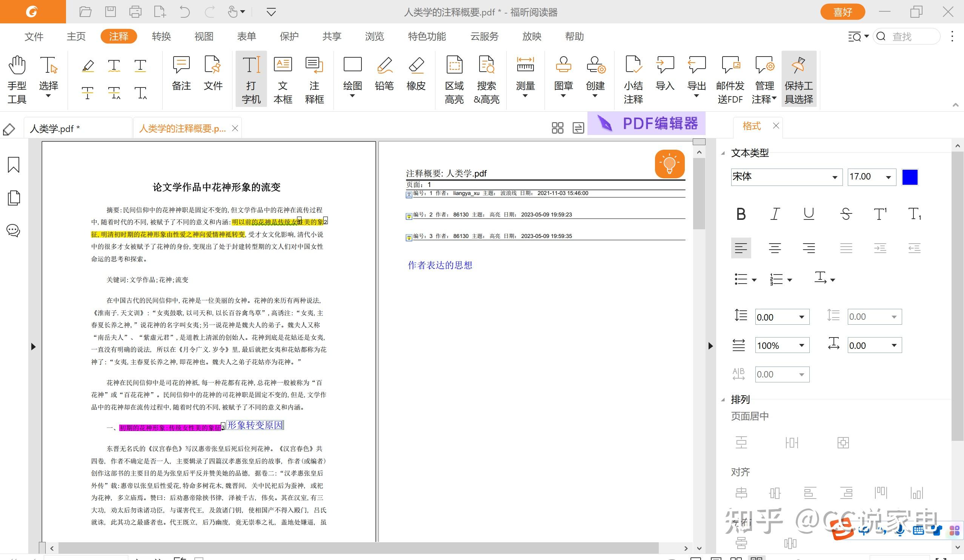Viewport: 964px width, 560px height.
Task: Switch to the 转换 ribbon tab
Action: point(161,36)
